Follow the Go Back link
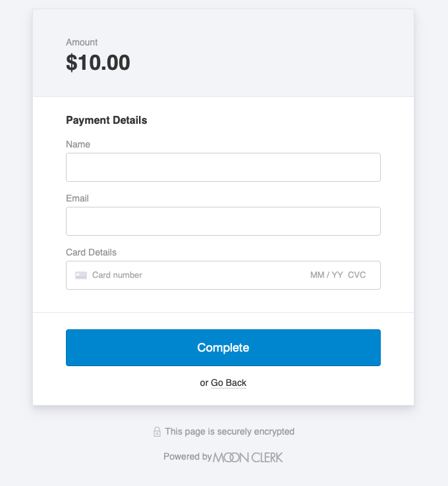Image resolution: width=448 pixels, height=486 pixels. (229, 383)
